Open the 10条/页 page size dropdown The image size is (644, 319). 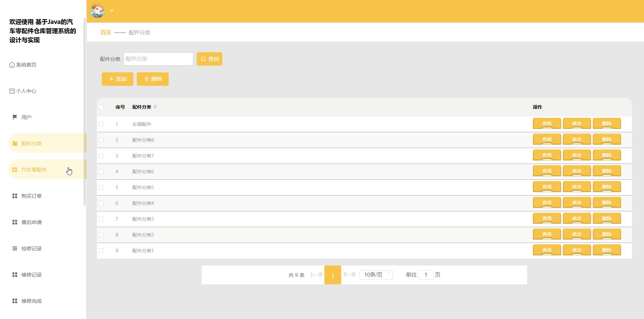click(x=376, y=275)
